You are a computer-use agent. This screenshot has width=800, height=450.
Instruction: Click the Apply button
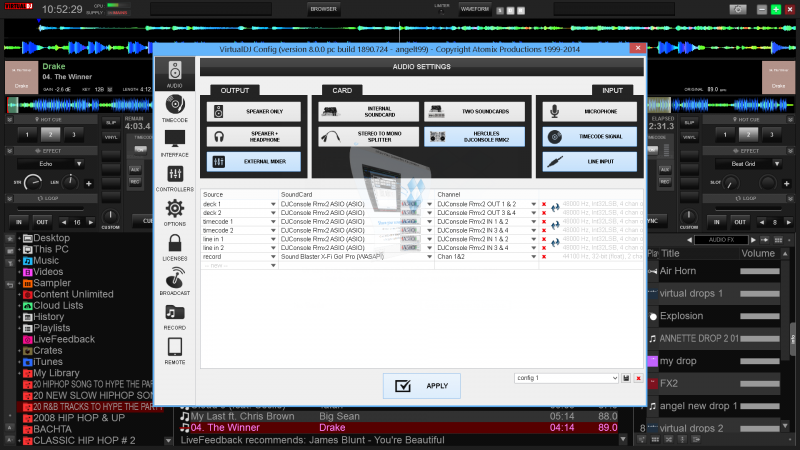pyautogui.click(x=421, y=386)
